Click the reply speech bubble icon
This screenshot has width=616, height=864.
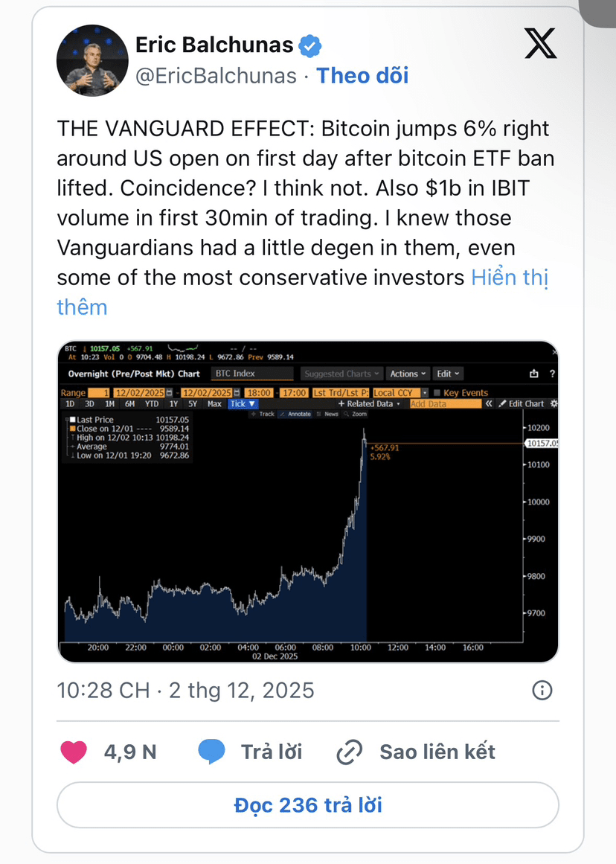tap(212, 752)
